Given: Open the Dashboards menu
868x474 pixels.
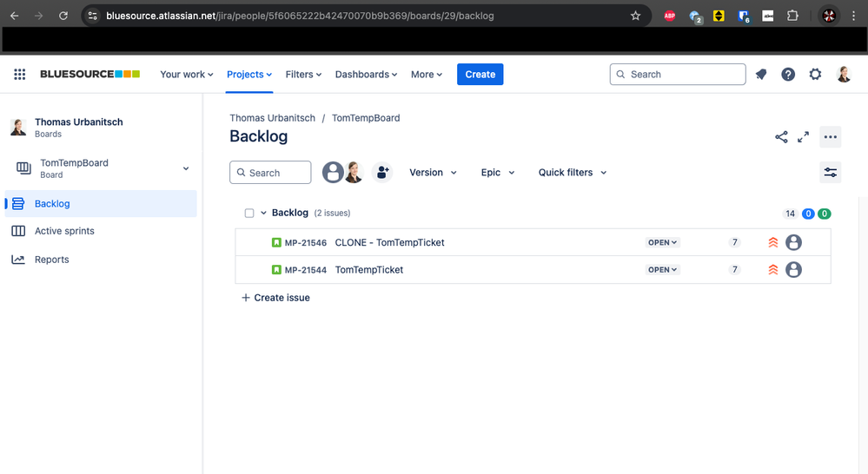Looking at the screenshot, I should coord(366,75).
